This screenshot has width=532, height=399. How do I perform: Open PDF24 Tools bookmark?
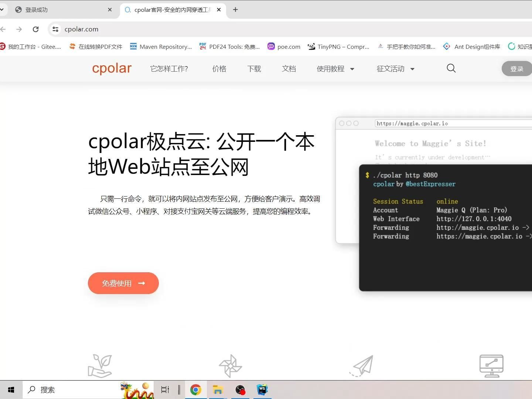(x=230, y=47)
